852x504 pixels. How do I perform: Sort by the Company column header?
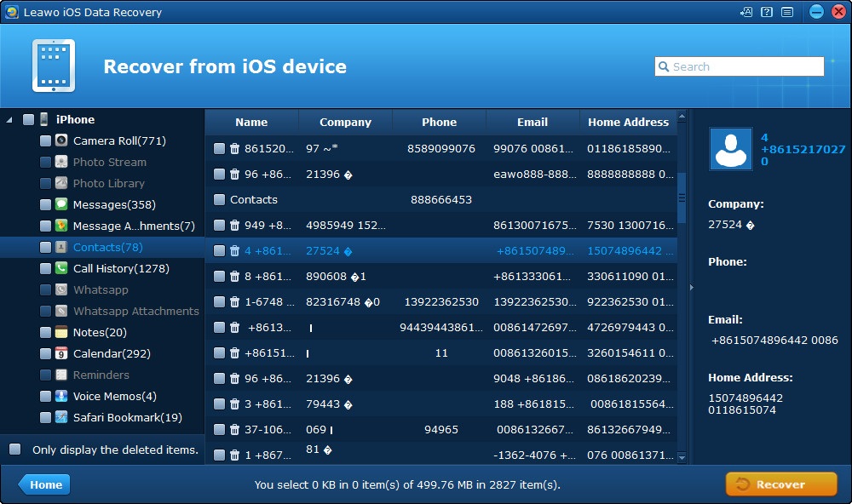(x=345, y=123)
